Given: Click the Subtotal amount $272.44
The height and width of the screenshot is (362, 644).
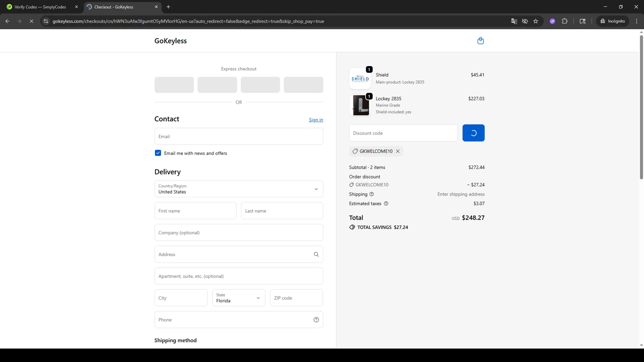Looking at the screenshot, I should point(477,167).
